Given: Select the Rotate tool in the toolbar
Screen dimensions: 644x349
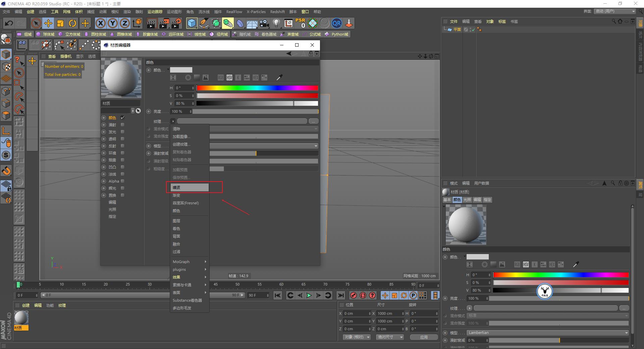Looking at the screenshot, I should click(73, 23).
